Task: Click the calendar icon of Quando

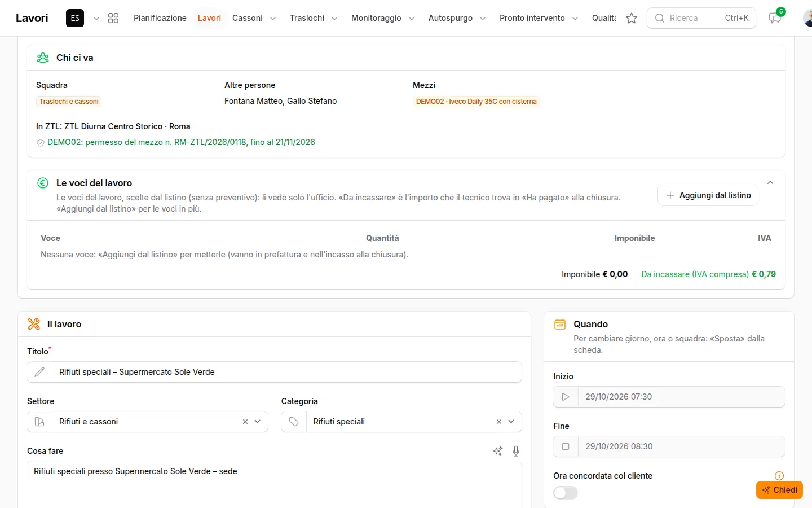Action: 560,324
